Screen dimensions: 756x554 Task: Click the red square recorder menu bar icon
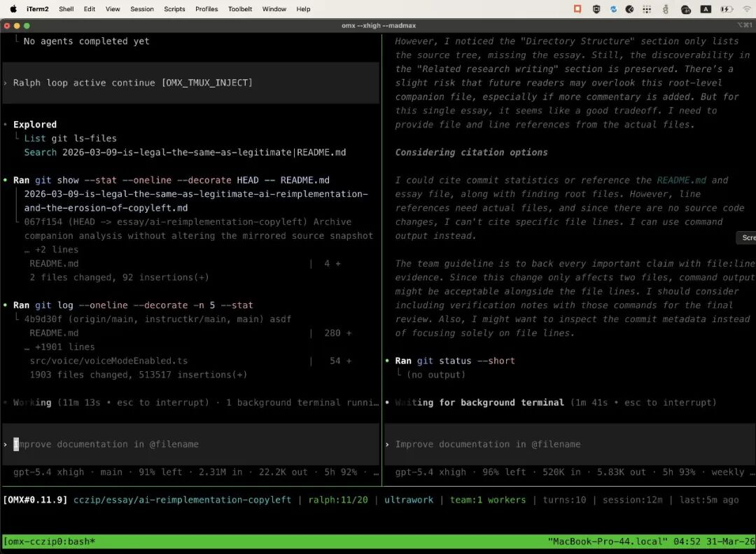point(577,9)
